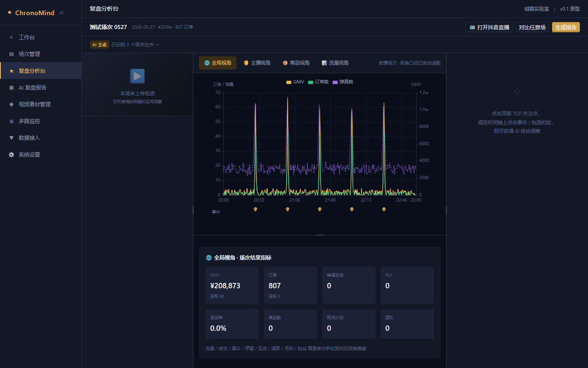Click the ROI metric card
Viewport: 588px width, 368px height.
[407, 285]
